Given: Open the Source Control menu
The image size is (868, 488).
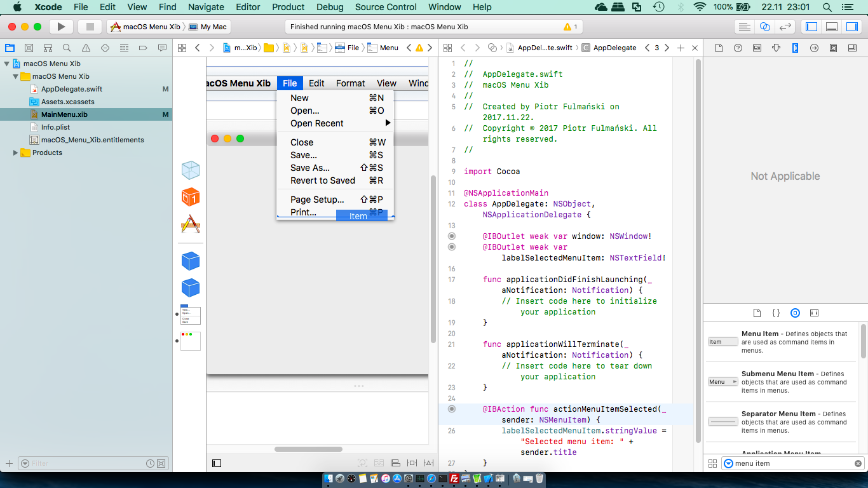Looking at the screenshot, I should (386, 7).
